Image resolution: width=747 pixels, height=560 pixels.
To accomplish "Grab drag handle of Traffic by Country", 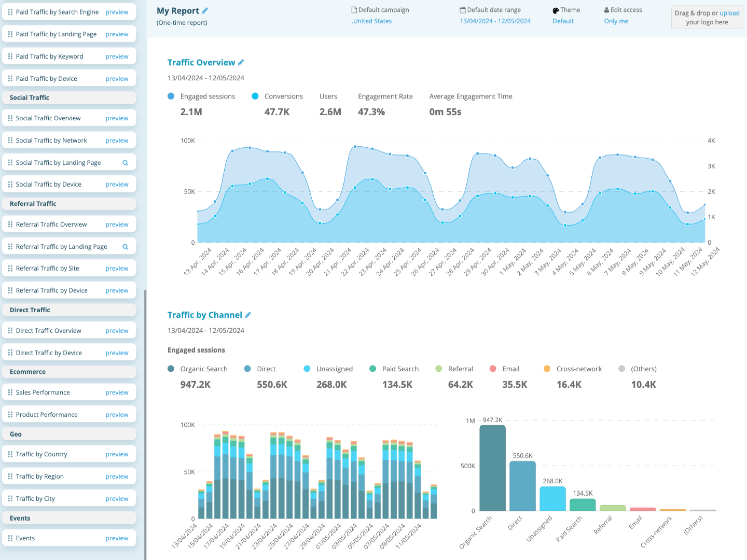I will 10,454.
